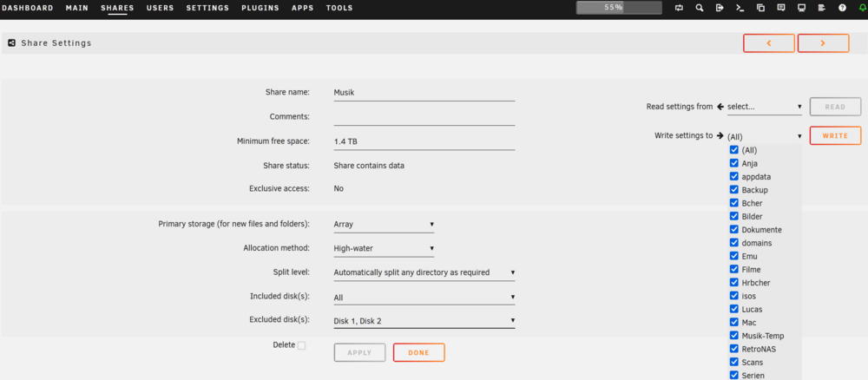The width and height of the screenshot is (868, 380).
Task: Open the APPS tab
Action: 303,8
